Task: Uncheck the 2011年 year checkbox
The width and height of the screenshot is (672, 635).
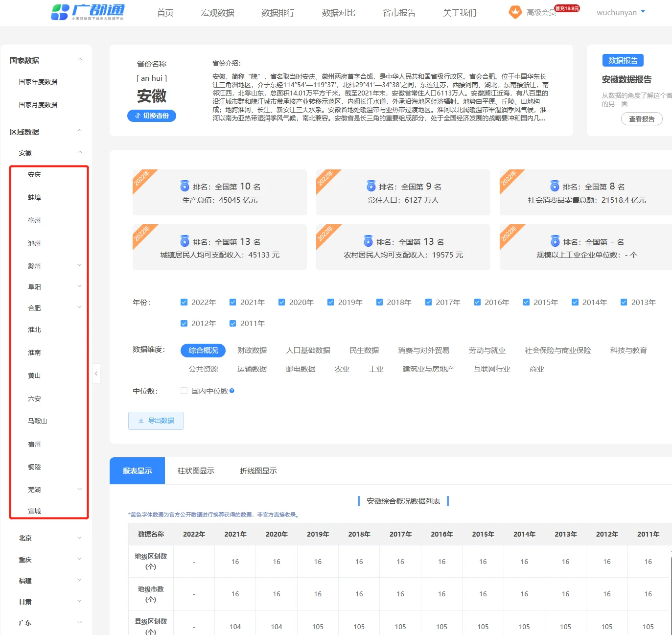Action: coord(233,323)
